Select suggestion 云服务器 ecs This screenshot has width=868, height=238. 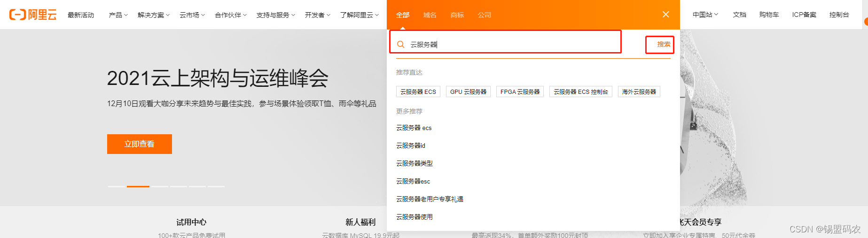[414, 128]
